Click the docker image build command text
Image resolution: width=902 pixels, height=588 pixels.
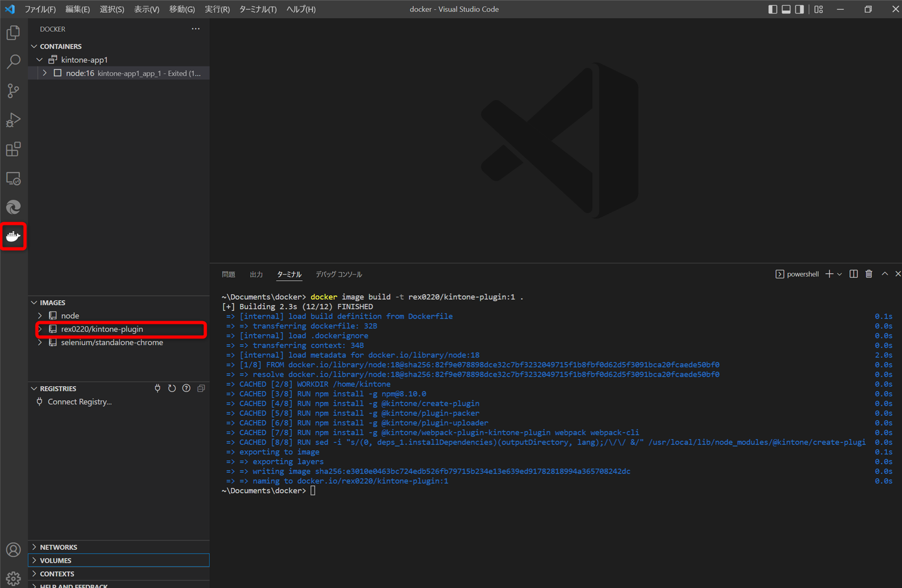click(x=417, y=297)
